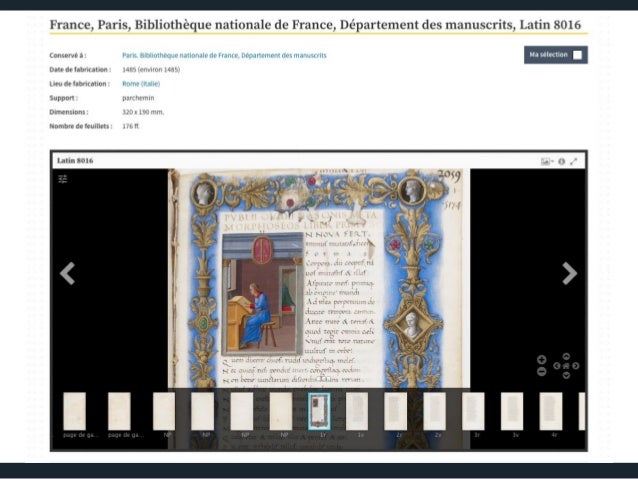Image resolution: width=638 pixels, height=479 pixels.
Task: Click the date value 1485 (environ 1485)
Action: (151, 70)
